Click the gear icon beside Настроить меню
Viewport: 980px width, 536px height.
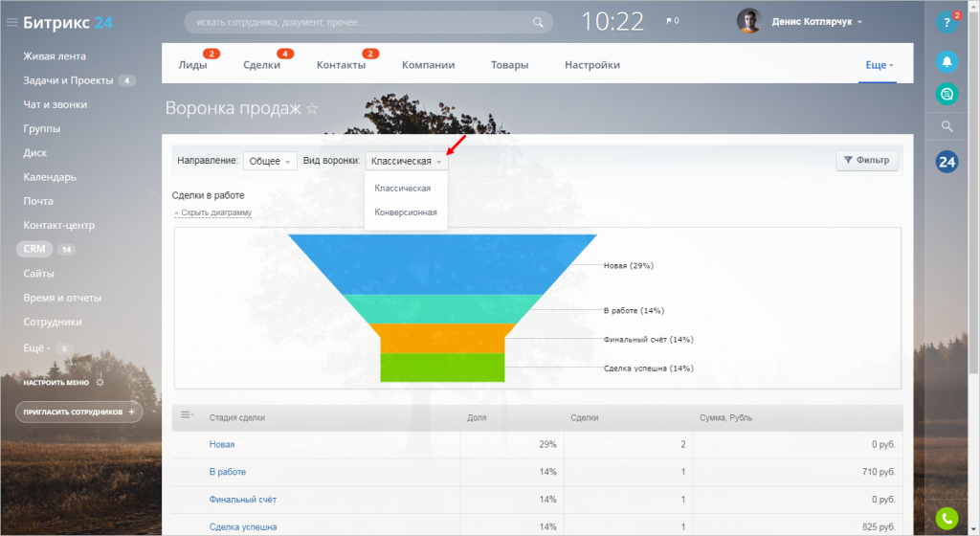(100, 382)
